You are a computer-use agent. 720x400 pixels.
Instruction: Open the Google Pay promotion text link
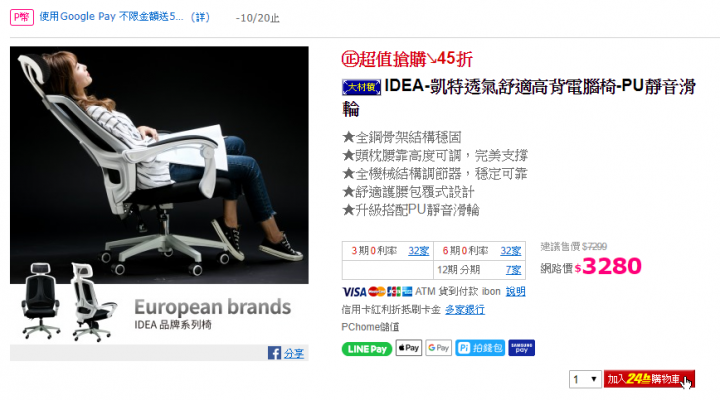112,17
